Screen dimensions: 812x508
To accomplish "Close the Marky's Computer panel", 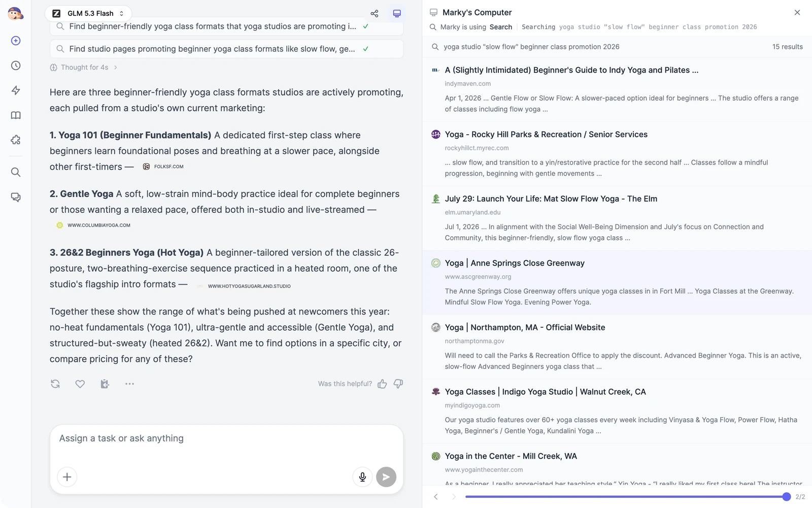I will [797, 13].
